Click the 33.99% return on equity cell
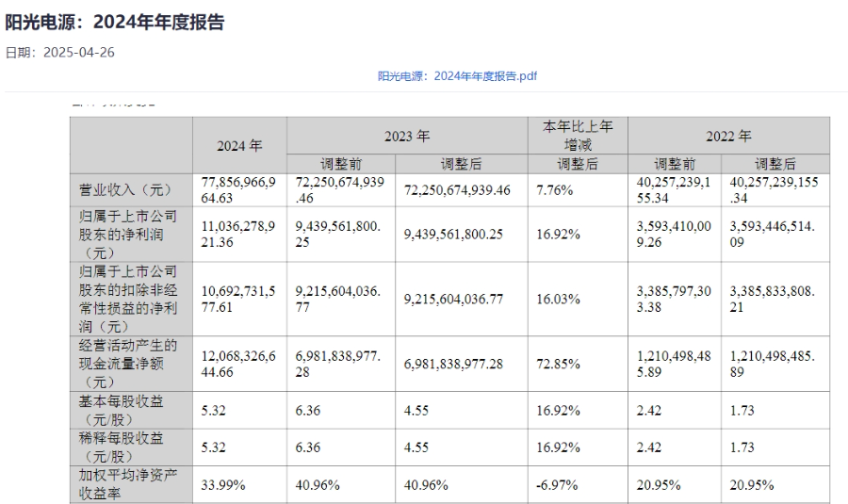Viewport: 848px width, 504px height. 221,485
